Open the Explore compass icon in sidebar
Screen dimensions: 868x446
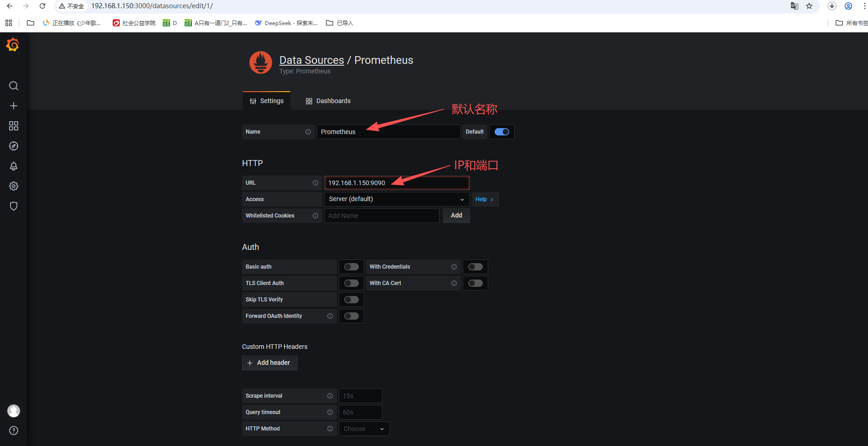[14, 146]
